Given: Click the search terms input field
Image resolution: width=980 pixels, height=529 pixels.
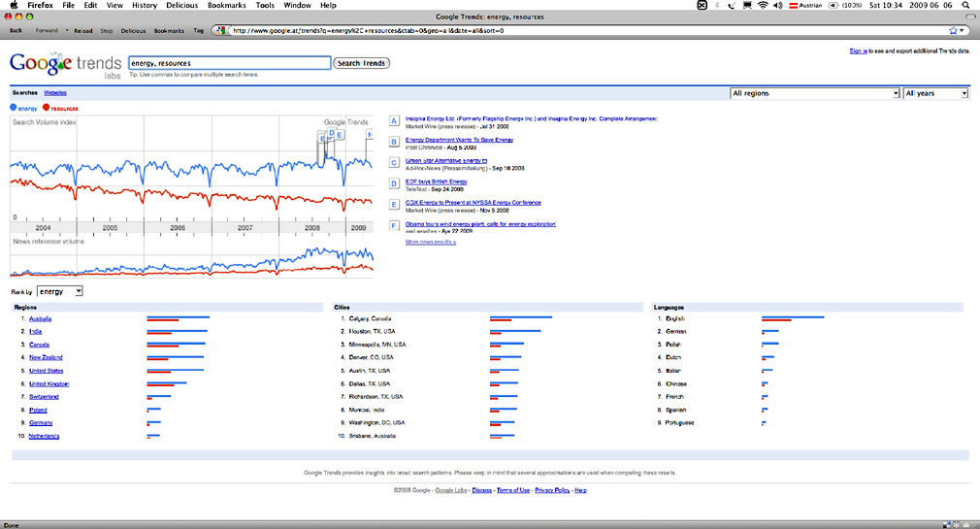Looking at the screenshot, I should click(x=229, y=63).
